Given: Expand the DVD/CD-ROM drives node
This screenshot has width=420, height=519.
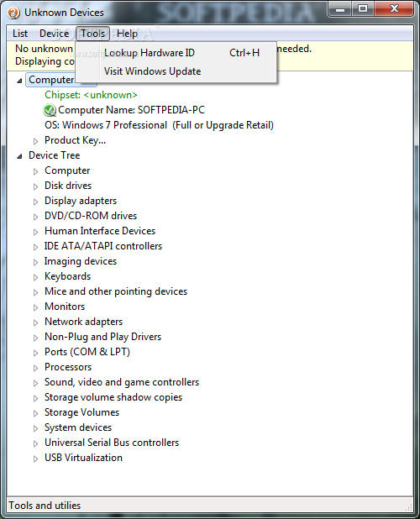Looking at the screenshot, I should click(x=36, y=217).
